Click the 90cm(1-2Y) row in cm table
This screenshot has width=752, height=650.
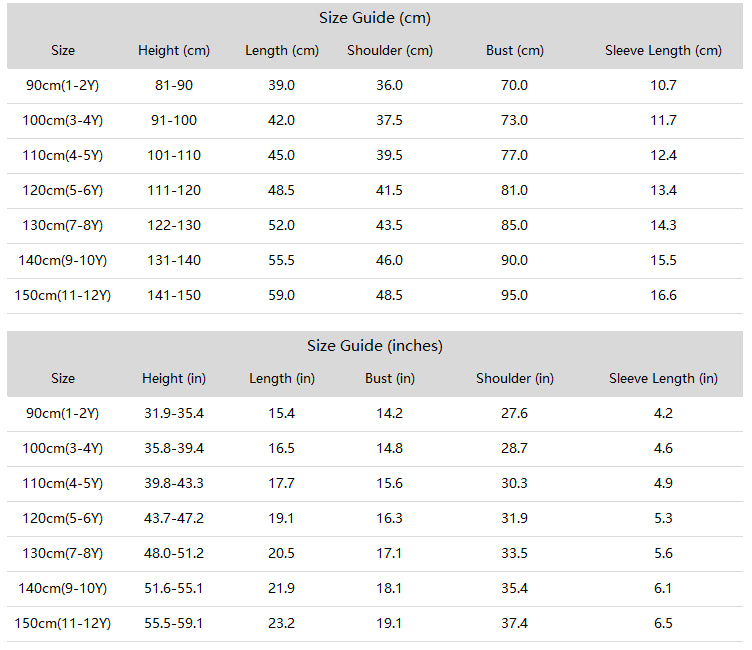pos(375,85)
